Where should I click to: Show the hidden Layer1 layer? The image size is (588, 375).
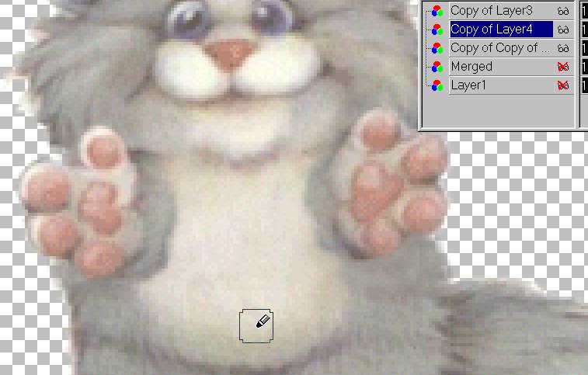pyautogui.click(x=563, y=86)
